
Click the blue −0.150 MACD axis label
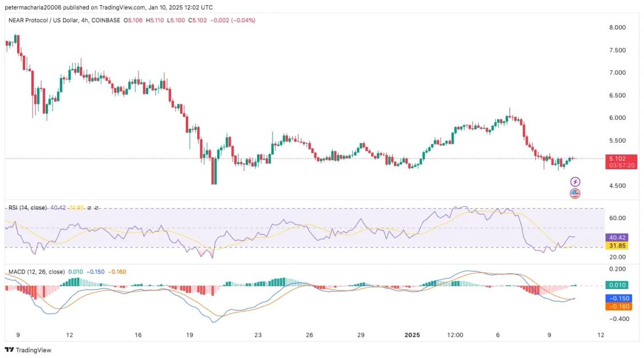[618, 298]
